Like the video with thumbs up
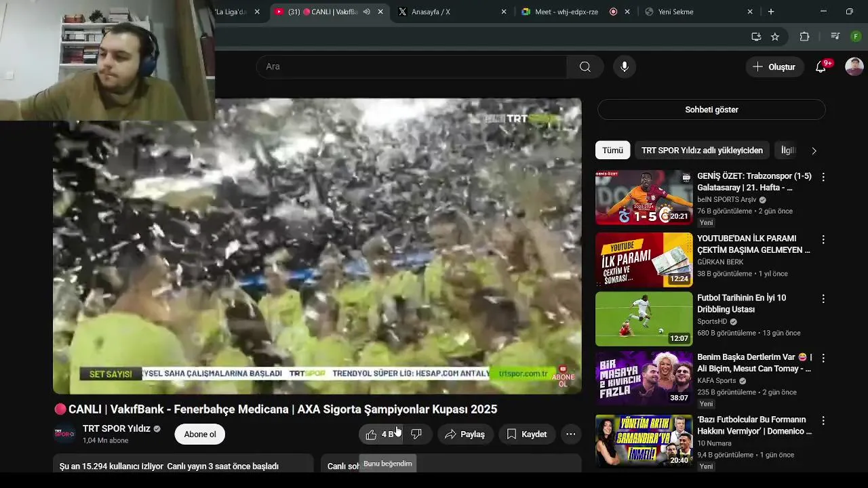The width and height of the screenshot is (868, 488). [x=380, y=434]
